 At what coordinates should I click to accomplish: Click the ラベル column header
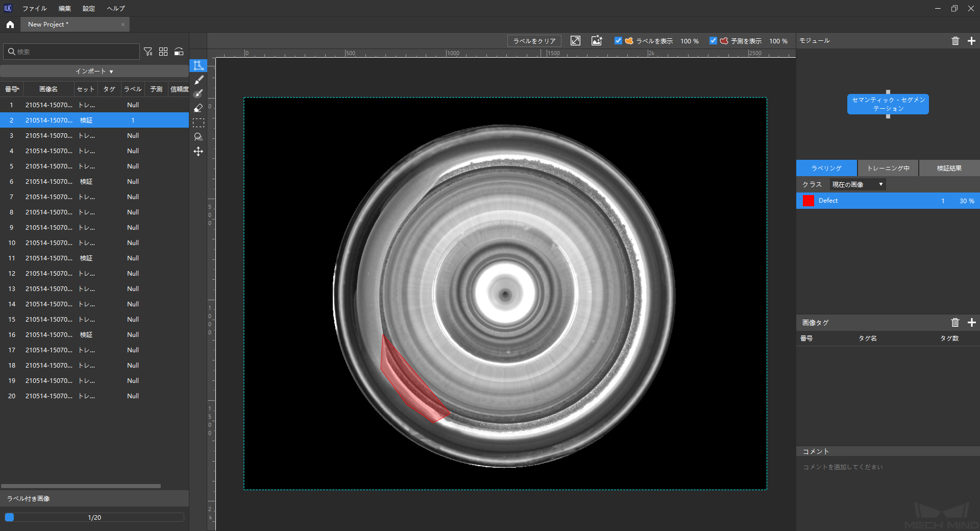tap(133, 89)
